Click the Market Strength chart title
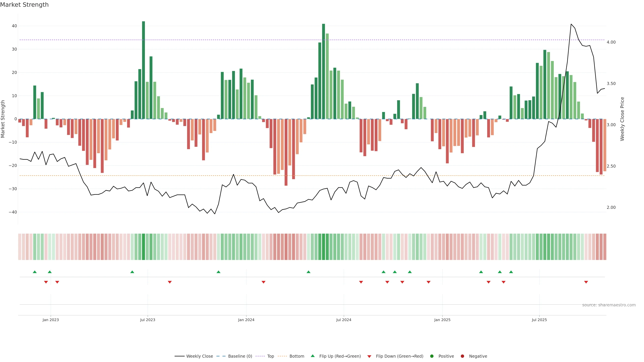 [24, 5]
